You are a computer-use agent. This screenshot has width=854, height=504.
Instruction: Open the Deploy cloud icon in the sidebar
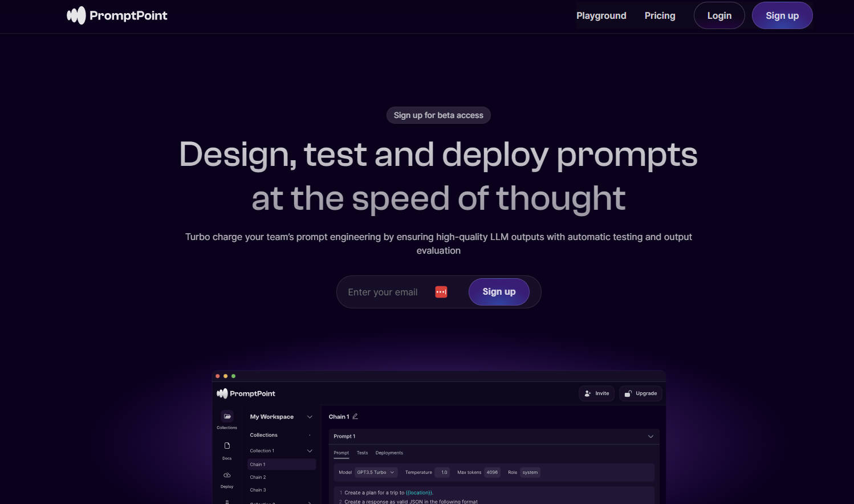pos(227,475)
